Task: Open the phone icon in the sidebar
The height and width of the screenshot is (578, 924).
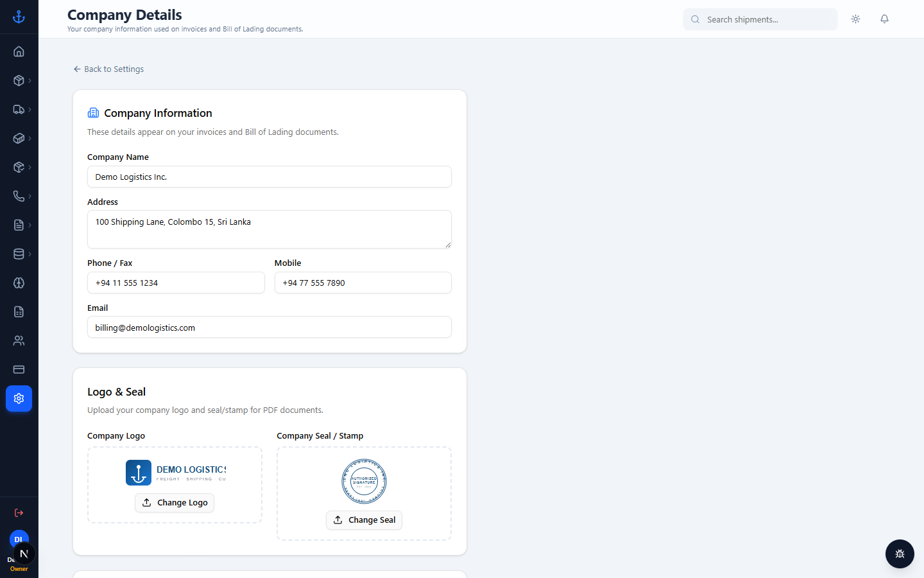Action: click(x=19, y=196)
